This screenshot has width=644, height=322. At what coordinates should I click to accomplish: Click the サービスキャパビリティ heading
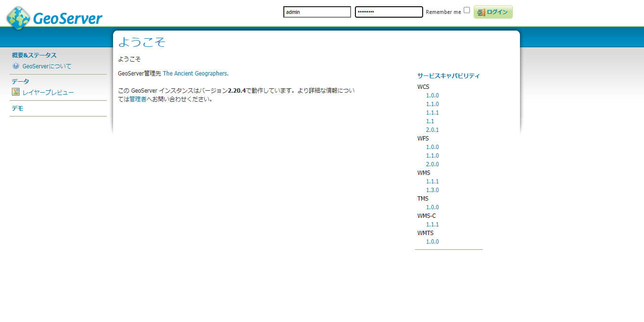[x=448, y=75]
